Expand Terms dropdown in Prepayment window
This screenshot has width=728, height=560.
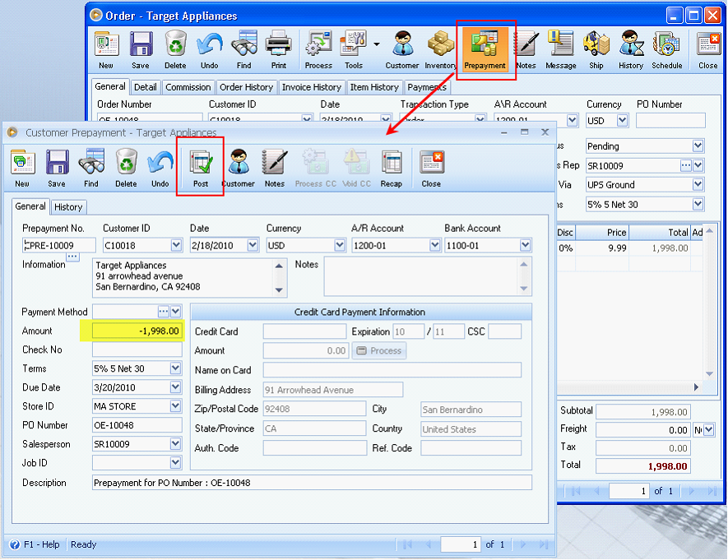tap(175, 368)
